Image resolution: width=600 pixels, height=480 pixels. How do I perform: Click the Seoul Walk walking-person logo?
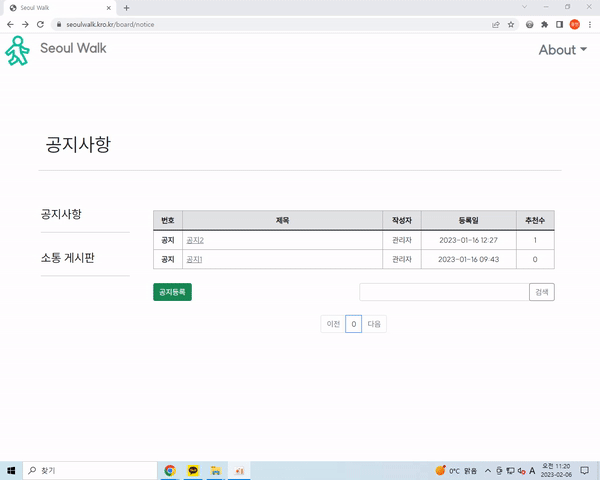17,51
